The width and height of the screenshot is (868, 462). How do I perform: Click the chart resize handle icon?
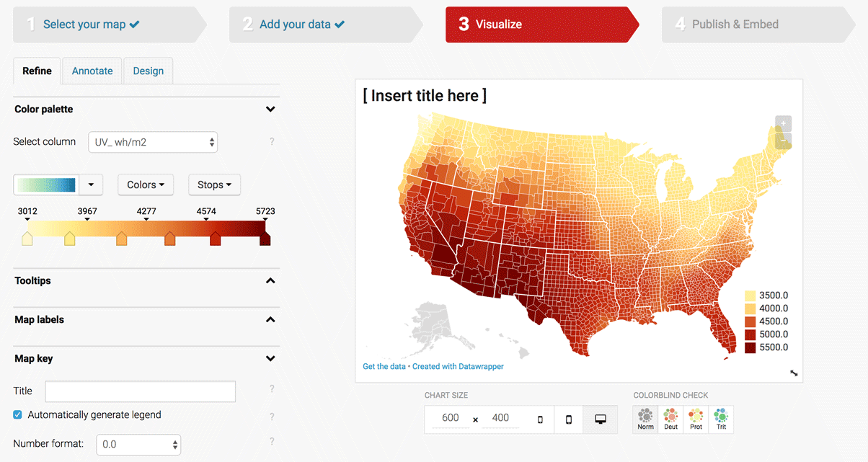pos(794,373)
